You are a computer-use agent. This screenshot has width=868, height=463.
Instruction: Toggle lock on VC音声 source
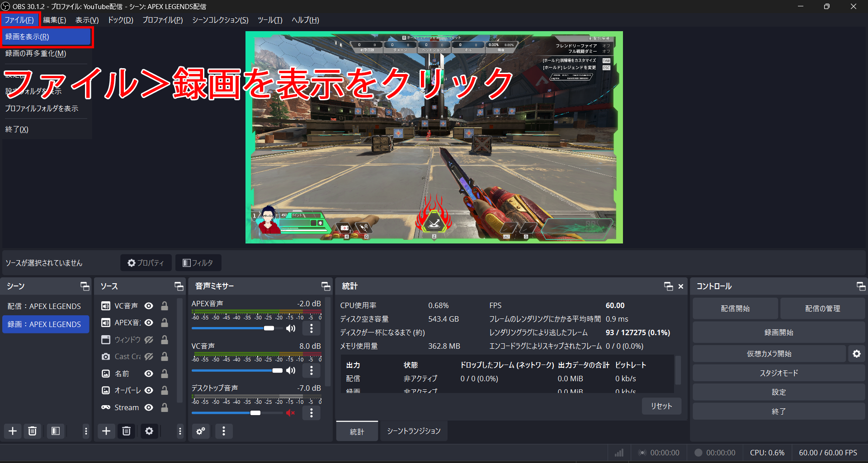165,306
